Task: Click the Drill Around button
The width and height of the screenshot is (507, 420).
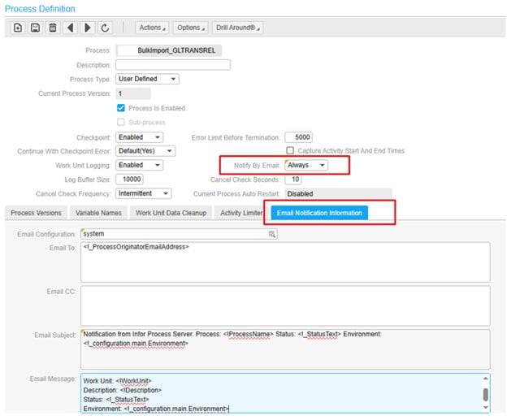Action: coord(237,28)
